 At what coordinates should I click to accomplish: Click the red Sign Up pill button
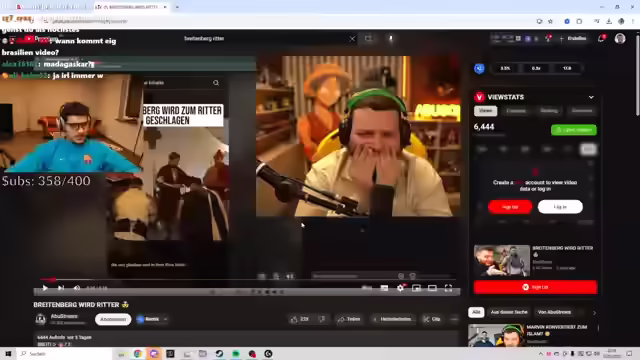click(x=510, y=207)
